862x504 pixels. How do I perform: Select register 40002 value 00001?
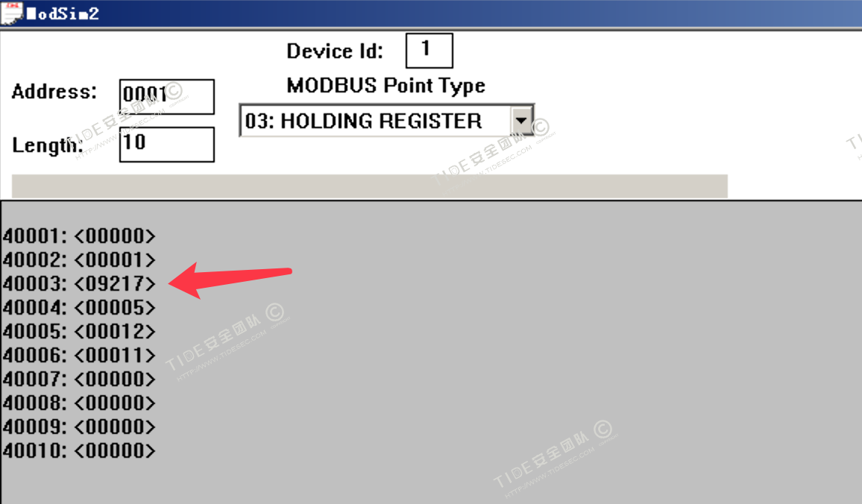(x=115, y=260)
